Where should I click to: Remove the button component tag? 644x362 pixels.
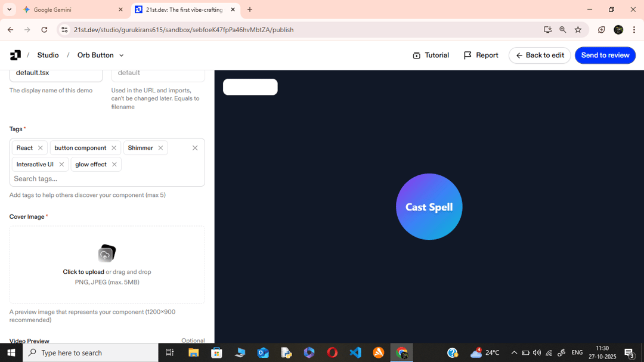coord(114,148)
